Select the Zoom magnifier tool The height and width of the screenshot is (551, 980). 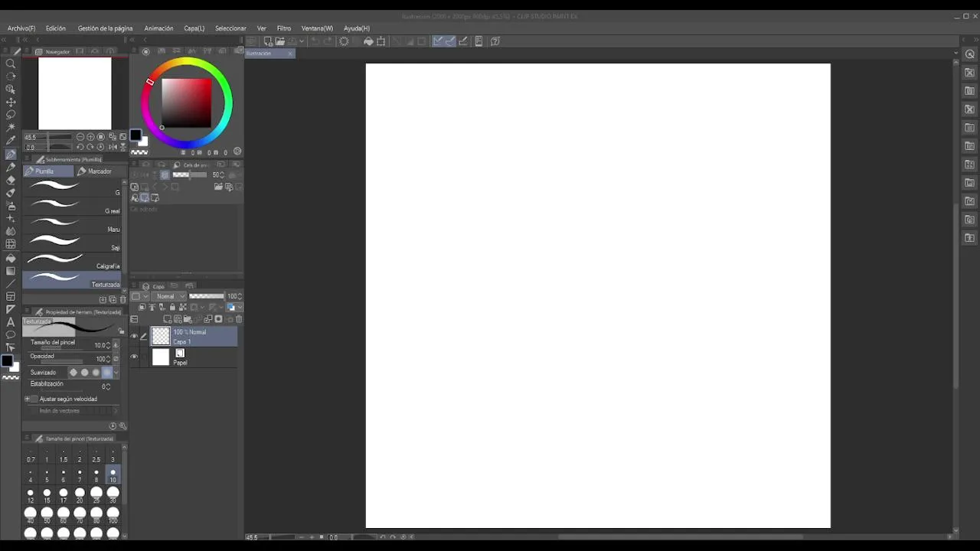click(x=11, y=64)
